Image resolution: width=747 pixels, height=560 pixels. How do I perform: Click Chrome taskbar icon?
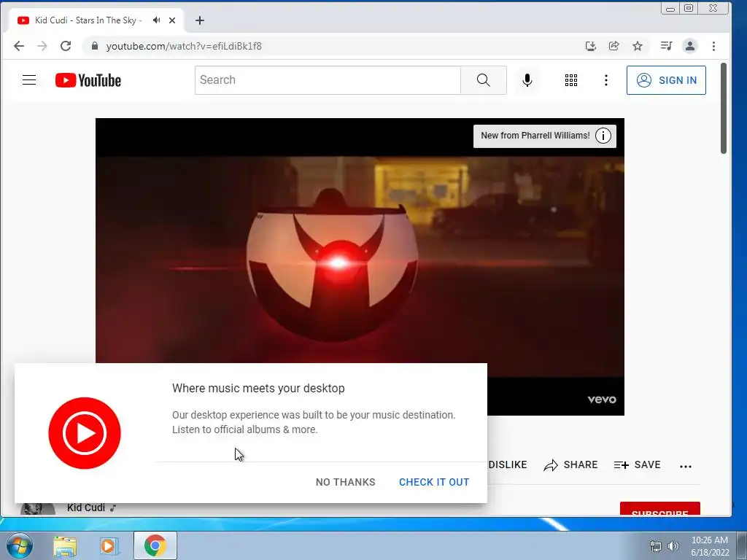coord(155,545)
